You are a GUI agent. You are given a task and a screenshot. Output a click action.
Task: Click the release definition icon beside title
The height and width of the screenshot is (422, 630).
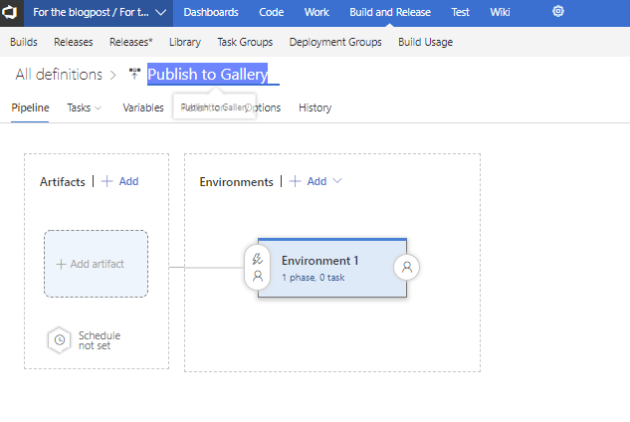pyautogui.click(x=135, y=75)
